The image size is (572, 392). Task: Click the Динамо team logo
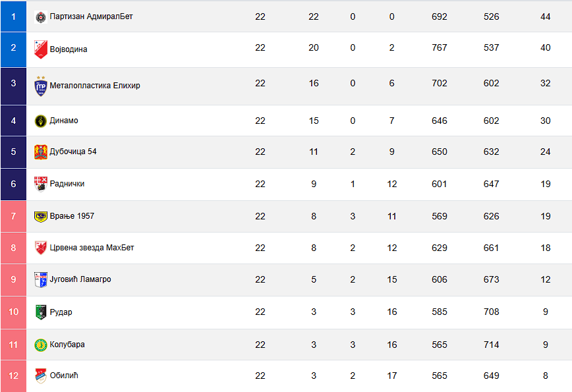pyautogui.click(x=41, y=121)
